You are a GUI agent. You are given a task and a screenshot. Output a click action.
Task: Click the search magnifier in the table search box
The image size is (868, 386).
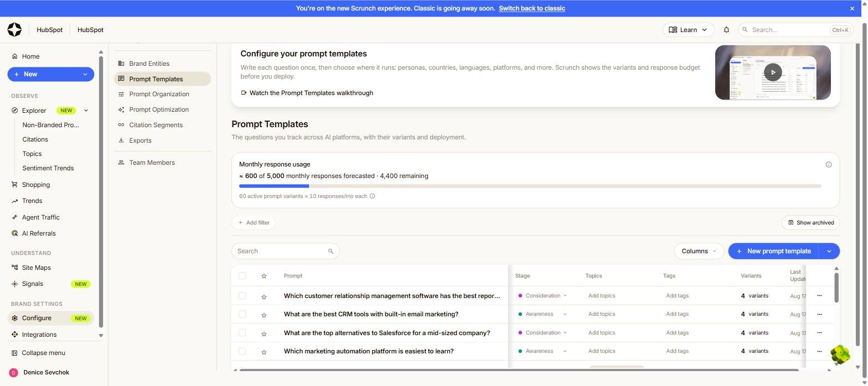coord(331,252)
